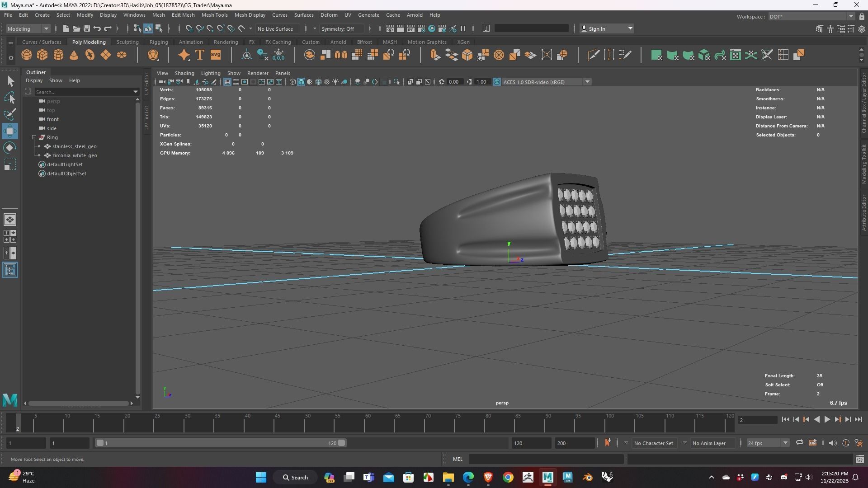Switch to the Rigging shelf tab
The height and width of the screenshot is (488, 868).
pyautogui.click(x=159, y=42)
